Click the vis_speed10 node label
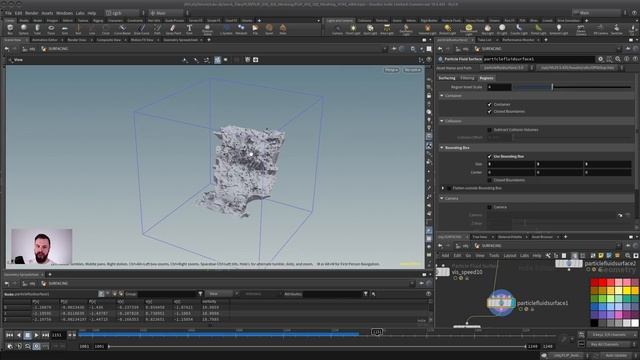Viewport: 640px width, 360px height. (x=467, y=272)
